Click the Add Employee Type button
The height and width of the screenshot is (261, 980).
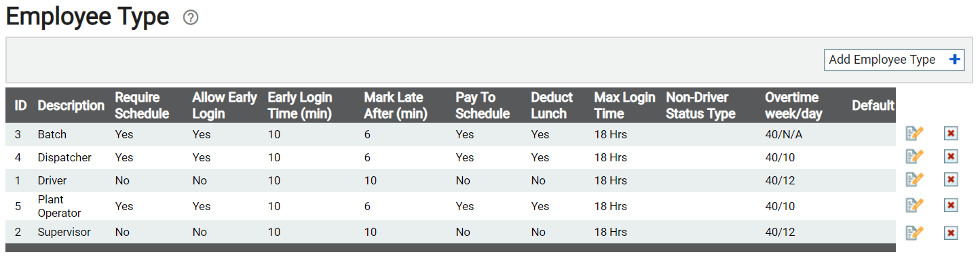click(894, 60)
